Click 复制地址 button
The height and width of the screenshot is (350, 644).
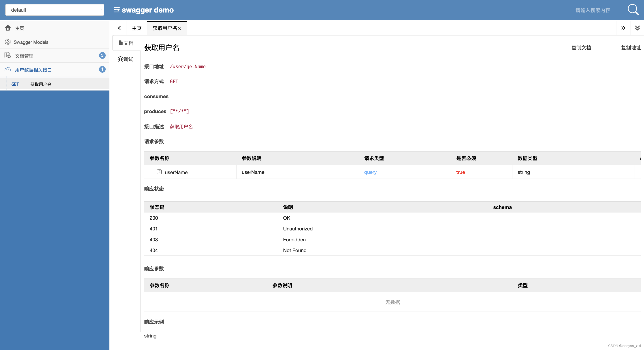click(631, 47)
